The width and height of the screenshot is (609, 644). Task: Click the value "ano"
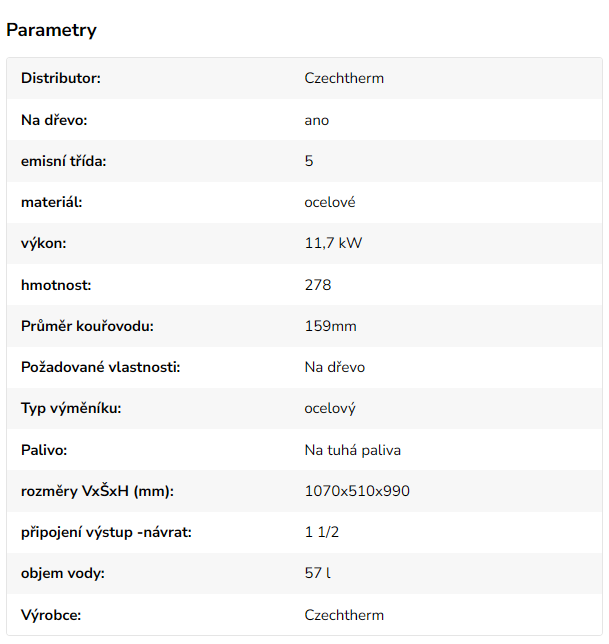317,120
